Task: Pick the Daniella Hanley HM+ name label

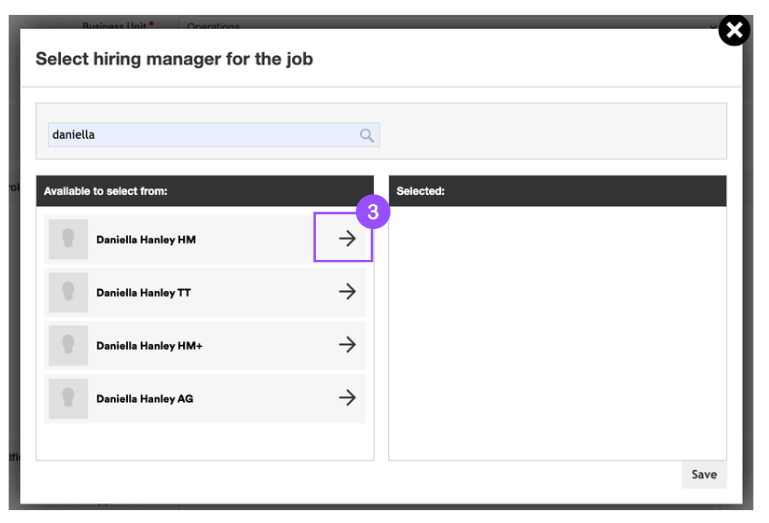Action: 149,346
